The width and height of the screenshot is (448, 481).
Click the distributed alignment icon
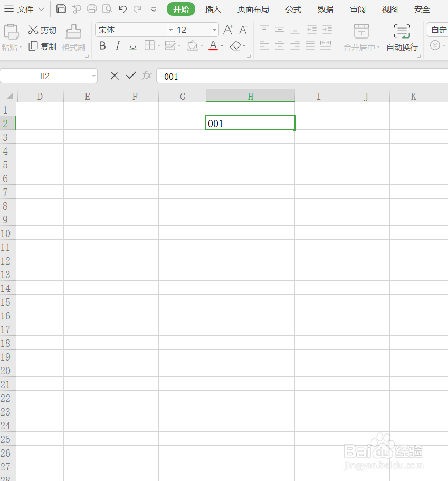[326, 46]
